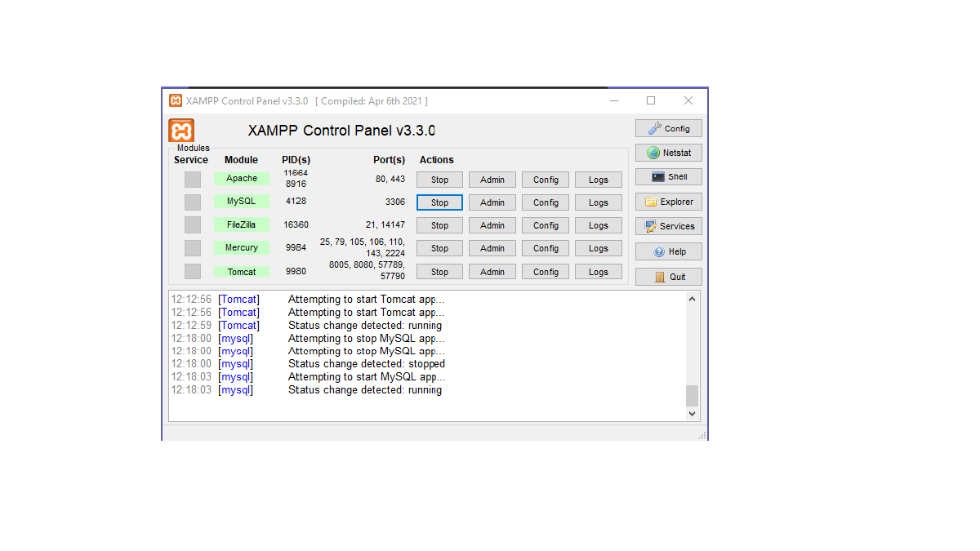Open Explorer from the sidebar
This screenshot has height=551, width=980.
[669, 202]
